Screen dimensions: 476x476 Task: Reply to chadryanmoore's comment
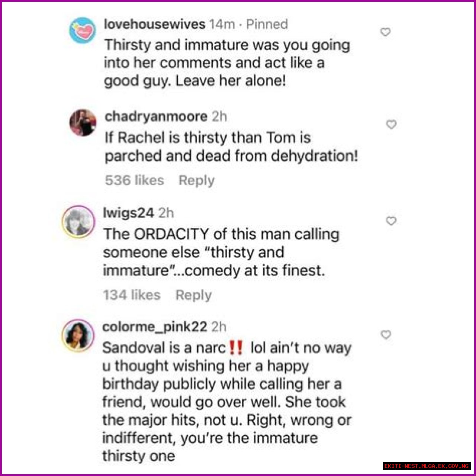pyautogui.click(x=196, y=180)
